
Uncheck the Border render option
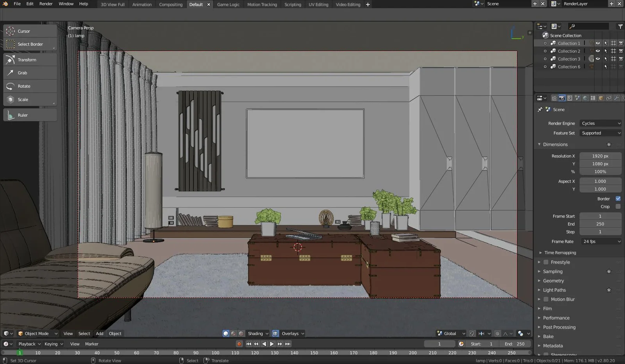(x=618, y=199)
